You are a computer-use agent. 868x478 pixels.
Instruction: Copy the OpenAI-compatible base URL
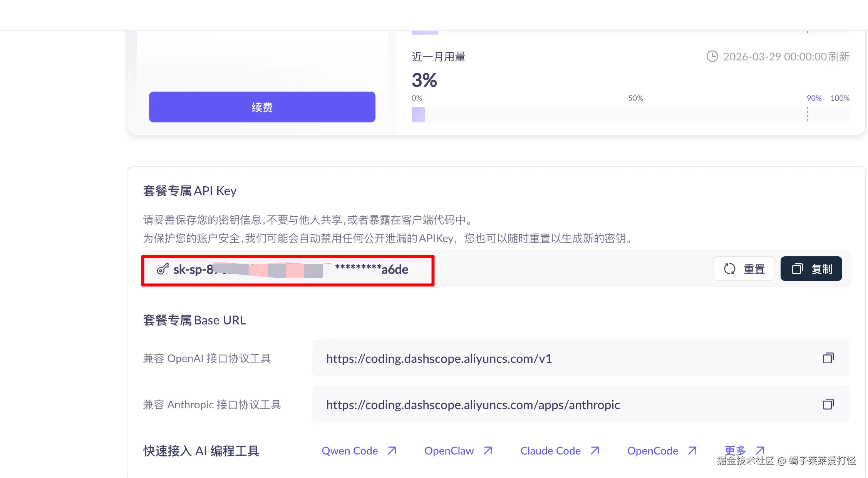[828, 358]
